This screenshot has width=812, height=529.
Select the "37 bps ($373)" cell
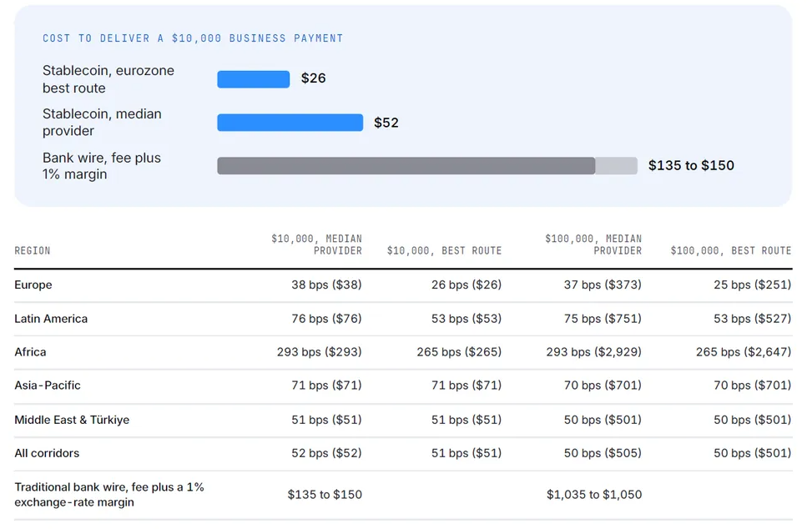603,285
